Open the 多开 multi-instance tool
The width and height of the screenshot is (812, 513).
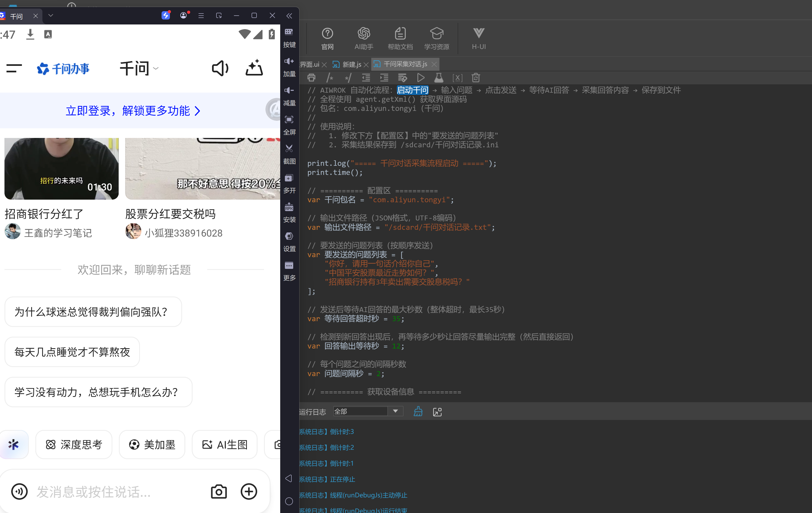tap(289, 183)
